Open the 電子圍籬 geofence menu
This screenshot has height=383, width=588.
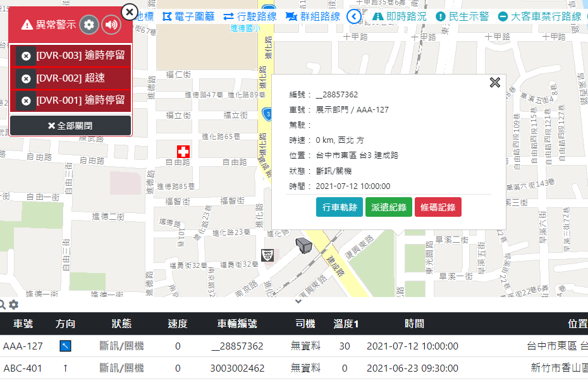pos(188,16)
